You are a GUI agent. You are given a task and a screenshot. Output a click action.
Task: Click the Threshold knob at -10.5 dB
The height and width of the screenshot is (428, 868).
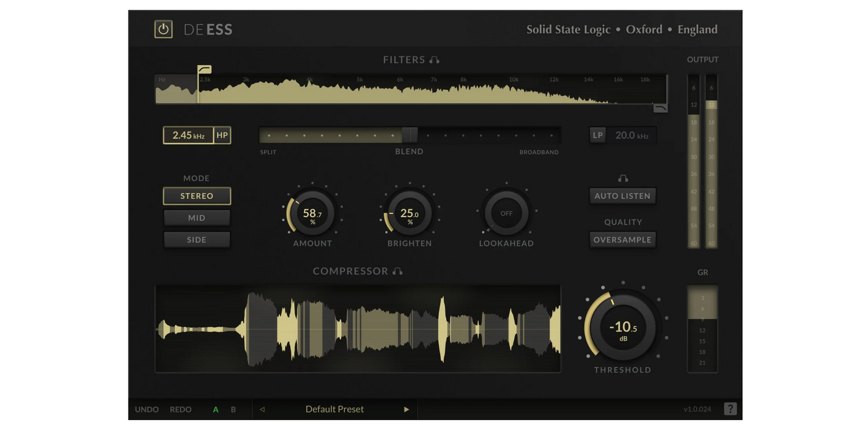(623, 328)
